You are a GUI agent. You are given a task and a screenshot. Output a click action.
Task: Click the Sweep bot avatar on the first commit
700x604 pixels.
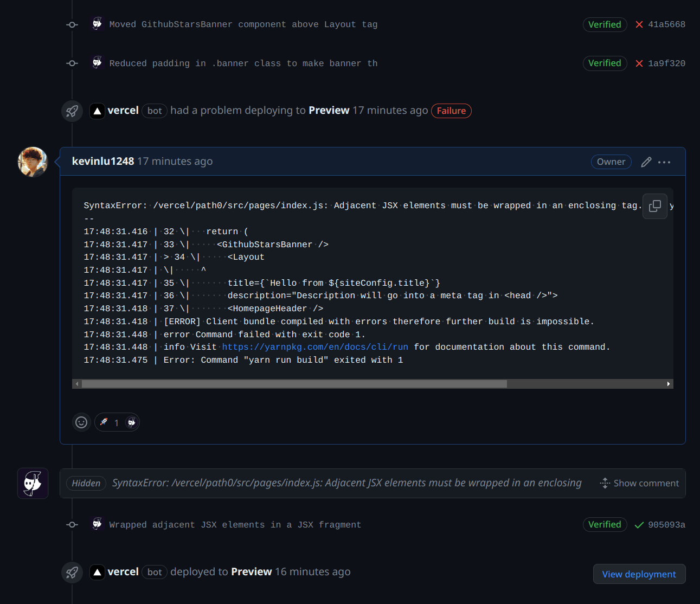tap(97, 23)
